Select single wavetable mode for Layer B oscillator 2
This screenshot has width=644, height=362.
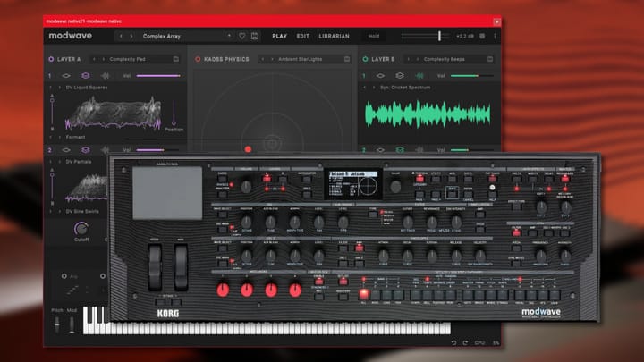(x=380, y=150)
